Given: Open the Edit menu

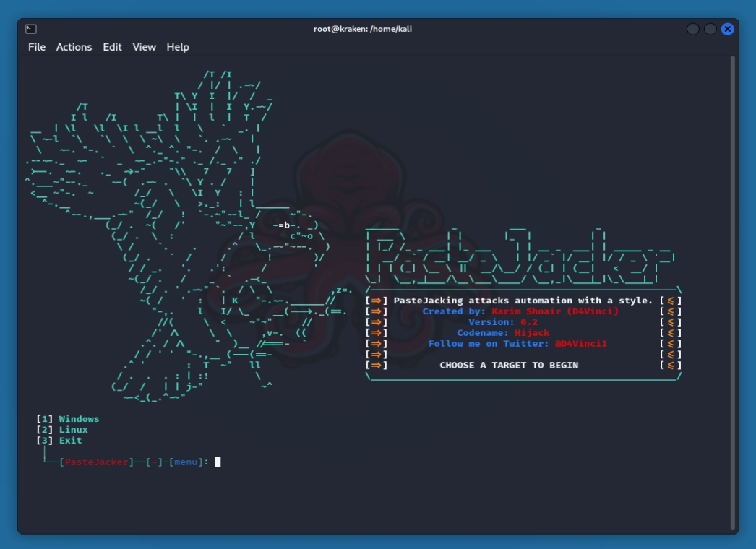Looking at the screenshot, I should (112, 47).
